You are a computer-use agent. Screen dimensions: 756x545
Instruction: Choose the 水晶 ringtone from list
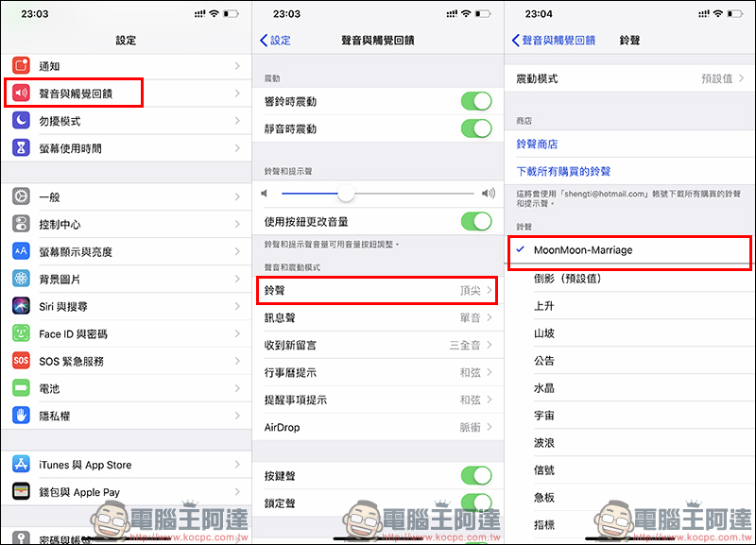pos(544,388)
